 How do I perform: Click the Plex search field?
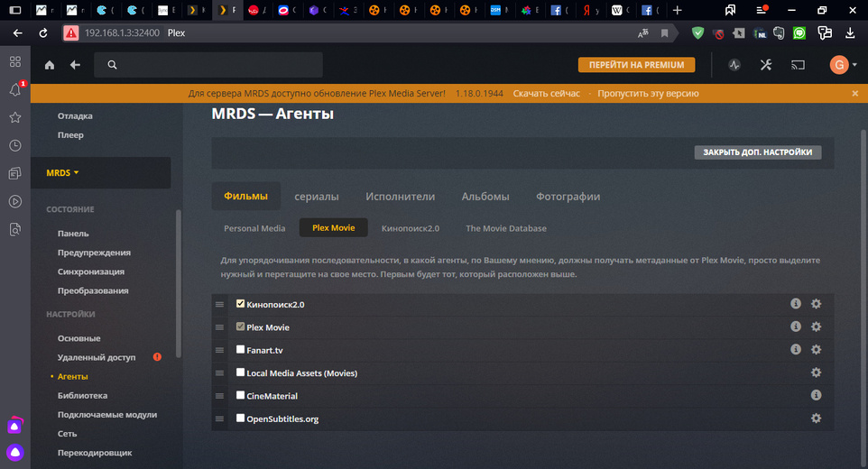pyautogui.click(x=208, y=65)
